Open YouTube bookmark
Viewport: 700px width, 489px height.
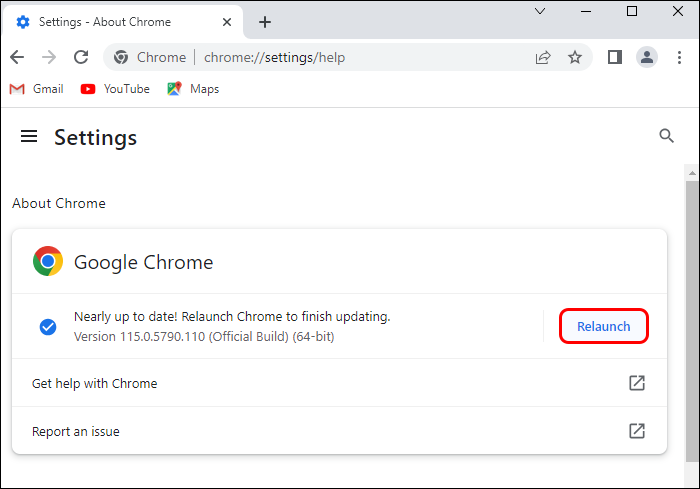coord(115,89)
